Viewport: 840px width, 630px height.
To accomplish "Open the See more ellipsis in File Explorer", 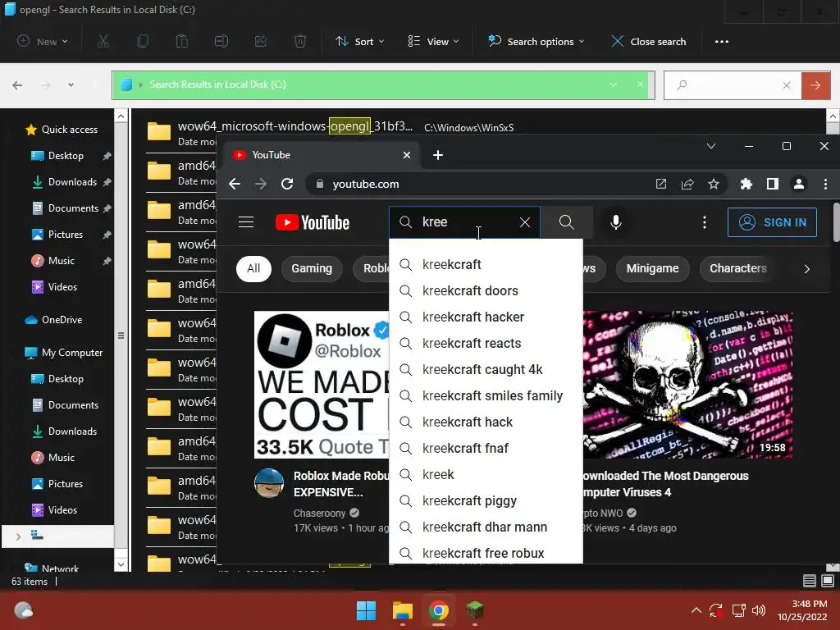I will coord(722,42).
